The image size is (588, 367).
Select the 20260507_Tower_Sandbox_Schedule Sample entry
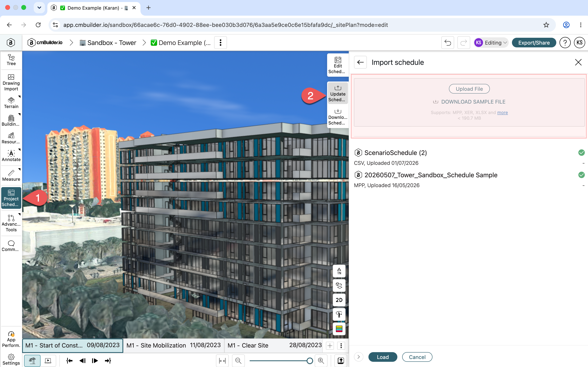[x=469, y=180]
